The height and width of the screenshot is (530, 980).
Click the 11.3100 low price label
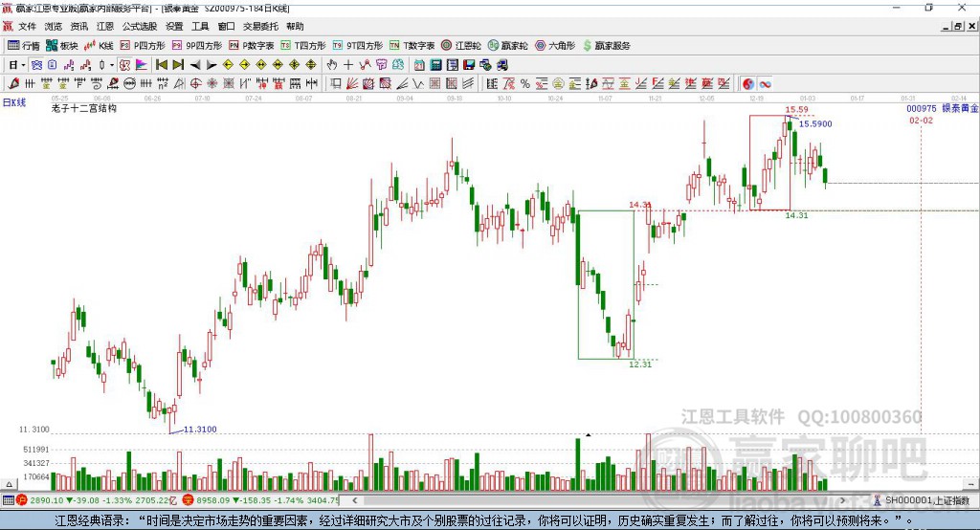200,430
